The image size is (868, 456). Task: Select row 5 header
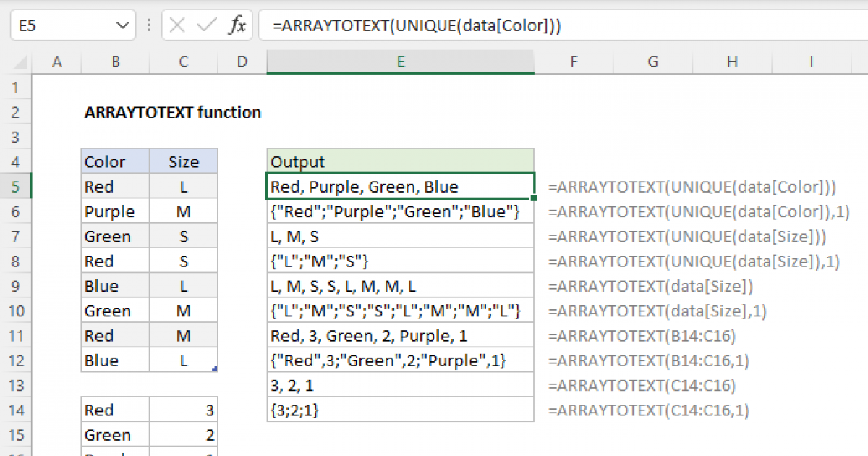point(16,187)
